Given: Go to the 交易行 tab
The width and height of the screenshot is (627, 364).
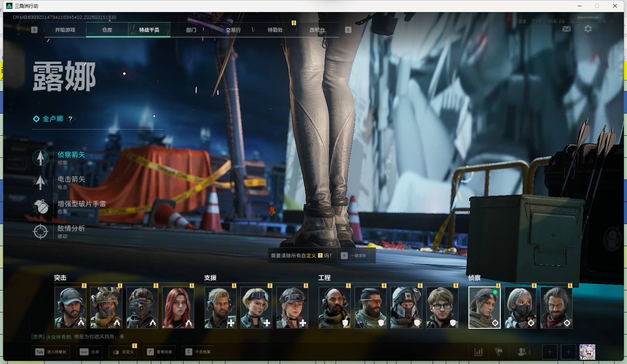Looking at the screenshot, I should [x=233, y=30].
